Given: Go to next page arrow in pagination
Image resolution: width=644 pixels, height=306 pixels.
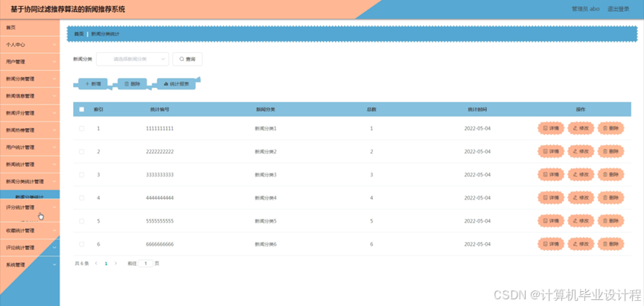Looking at the screenshot, I should pos(116,264).
